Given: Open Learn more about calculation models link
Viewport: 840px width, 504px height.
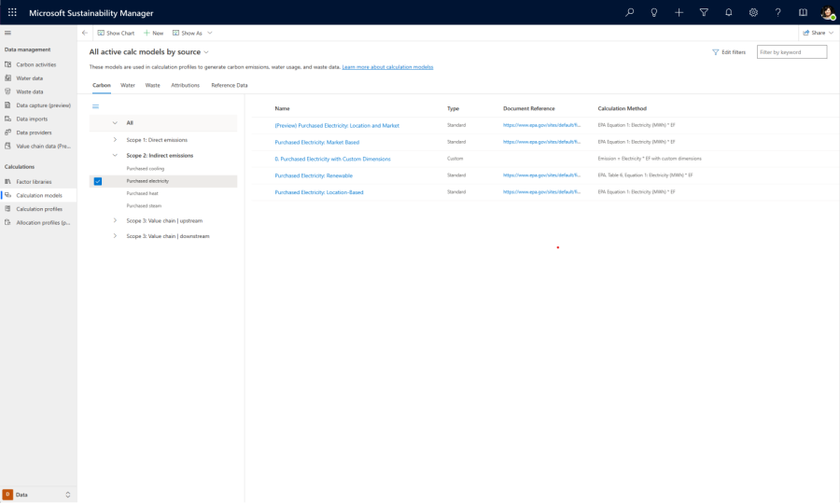Looking at the screenshot, I should coord(387,67).
